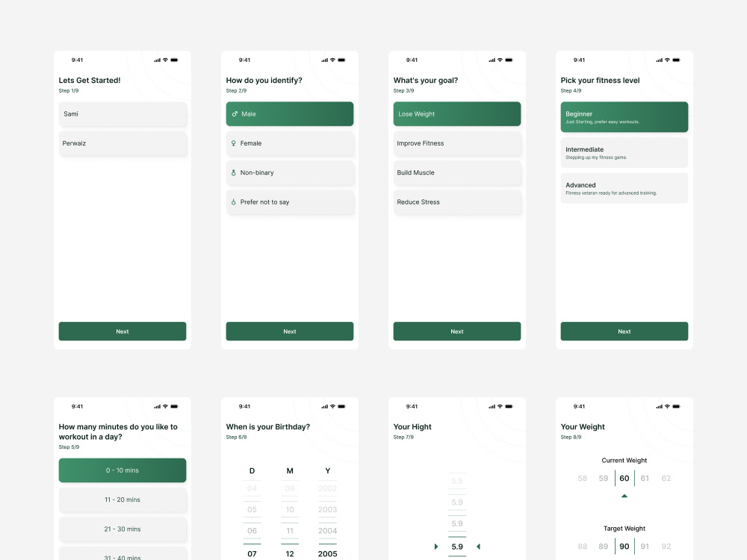Viewport: 747px width, 560px height.
Task: Select 0 - 10 mins workout duration
Action: (x=123, y=470)
